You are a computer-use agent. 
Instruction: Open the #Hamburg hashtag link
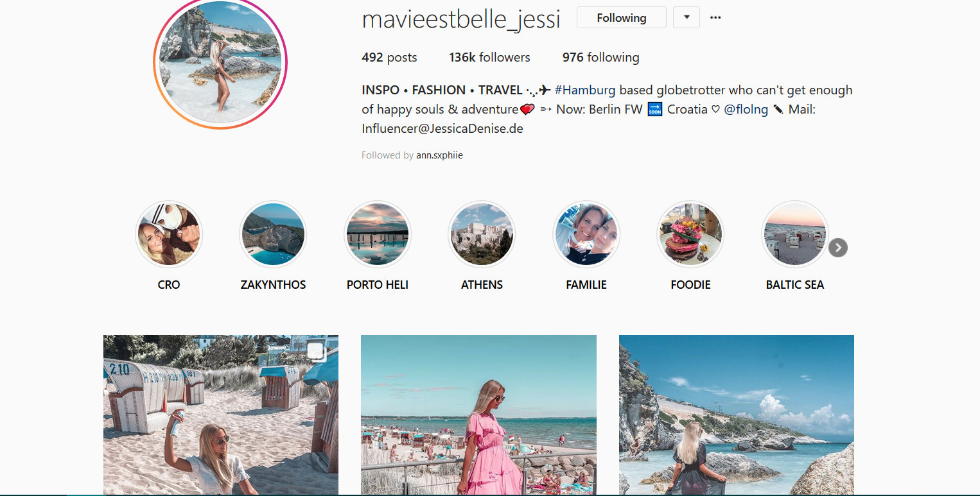(585, 90)
